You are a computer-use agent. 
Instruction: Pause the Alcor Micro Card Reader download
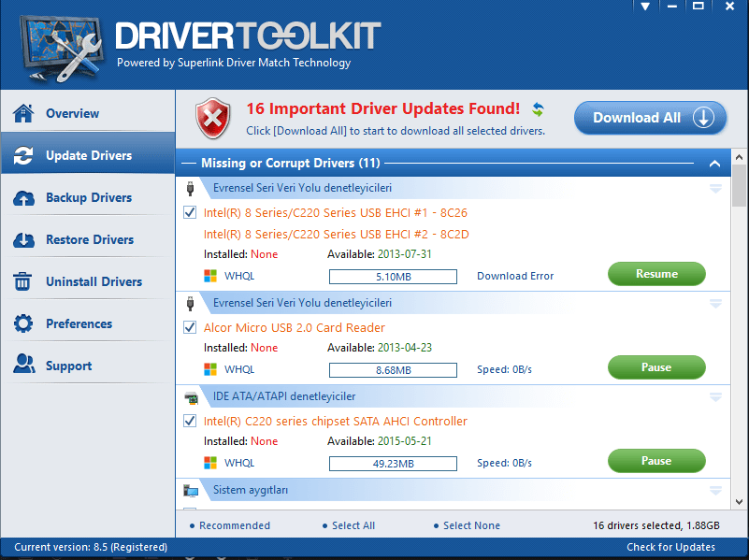pyautogui.click(x=656, y=367)
